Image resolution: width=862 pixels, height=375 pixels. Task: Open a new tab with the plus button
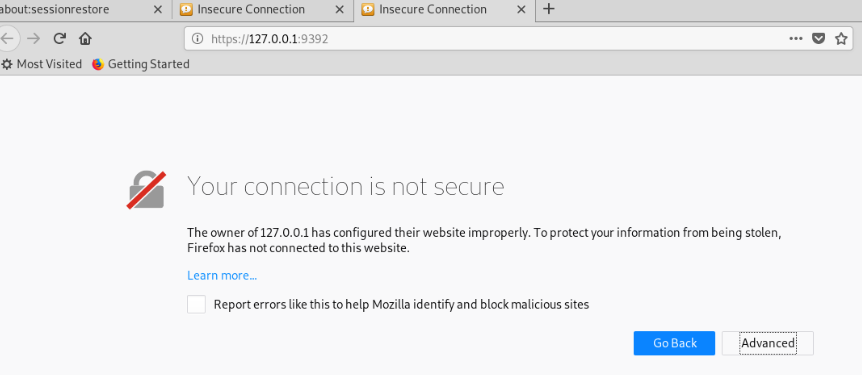pos(549,9)
